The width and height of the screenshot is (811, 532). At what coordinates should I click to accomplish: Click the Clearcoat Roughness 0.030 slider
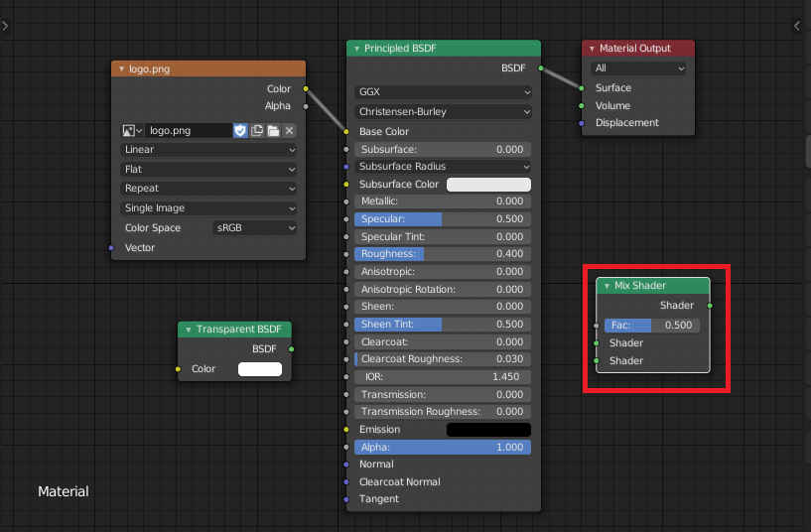click(443, 359)
